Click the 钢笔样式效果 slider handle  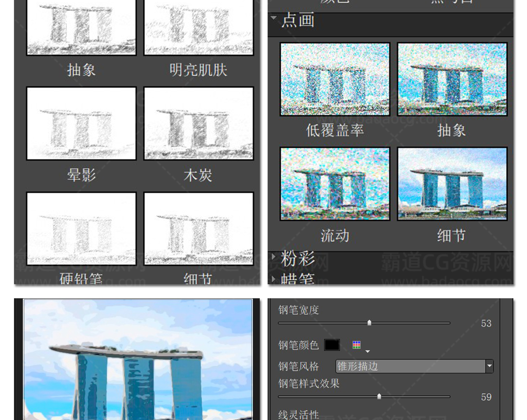click(379, 397)
